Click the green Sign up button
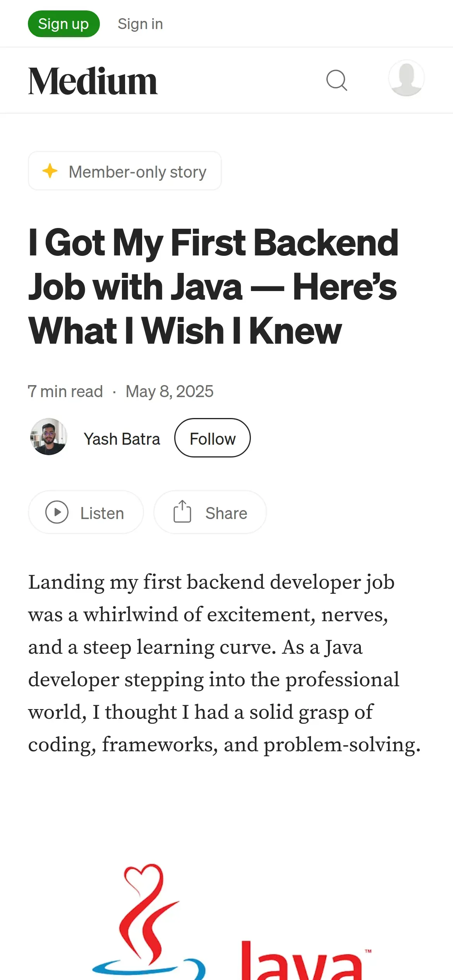The image size is (453, 980). pyautogui.click(x=63, y=24)
